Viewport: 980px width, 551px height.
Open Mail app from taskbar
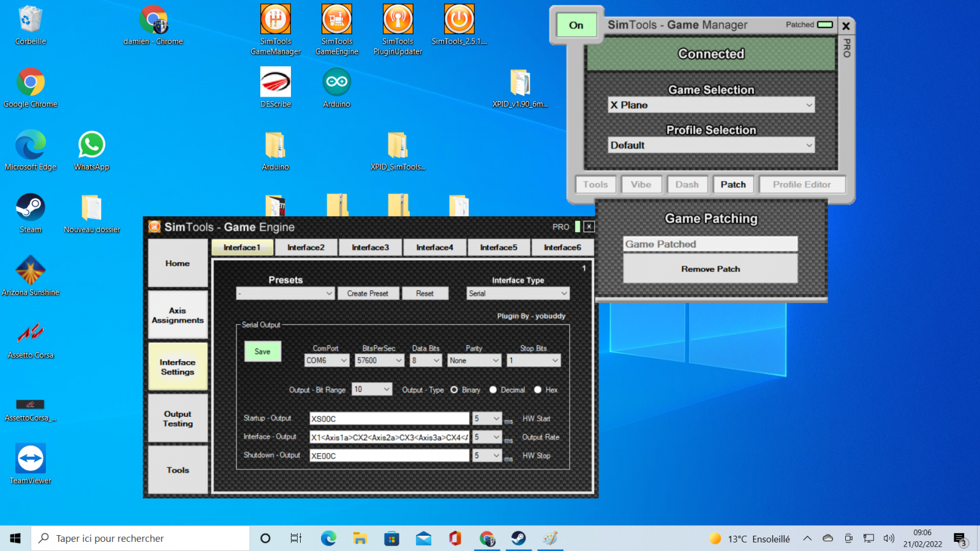tap(423, 538)
